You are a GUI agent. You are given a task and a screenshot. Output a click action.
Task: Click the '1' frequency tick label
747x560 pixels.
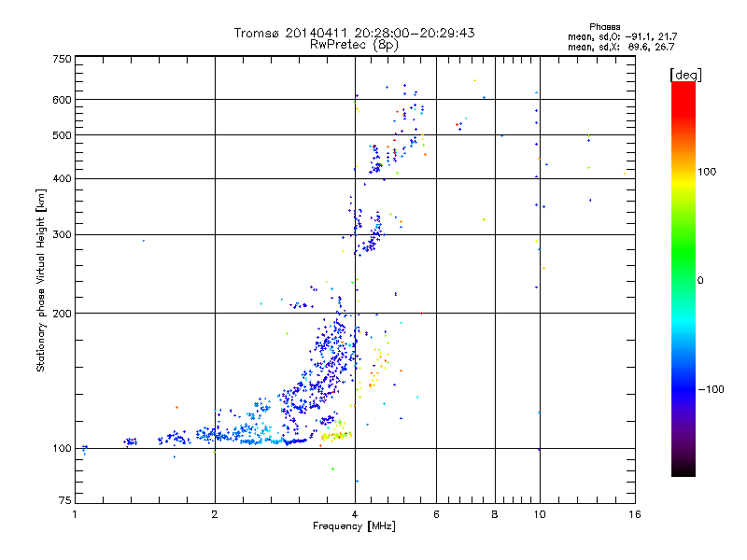pyautogui.click(x=75, y=514)
